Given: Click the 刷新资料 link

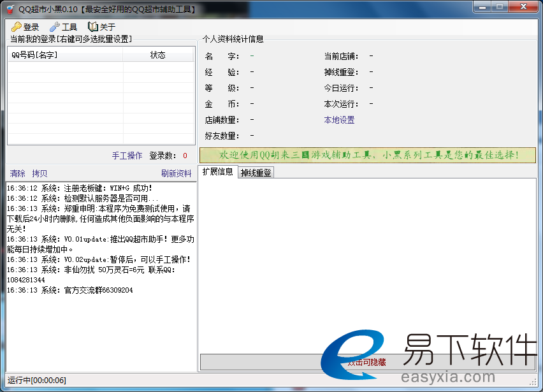Looking at the screenshot, I should (x=177, y=173).
